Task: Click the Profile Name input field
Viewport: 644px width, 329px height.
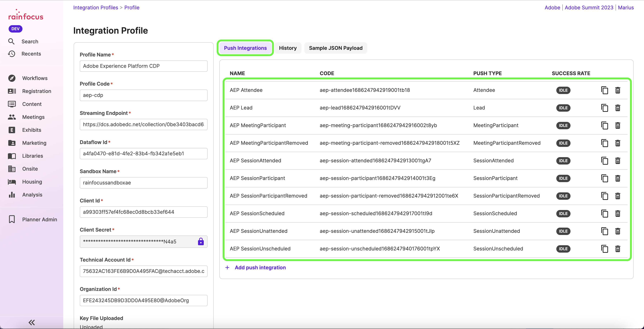Action: coord(144,66)
